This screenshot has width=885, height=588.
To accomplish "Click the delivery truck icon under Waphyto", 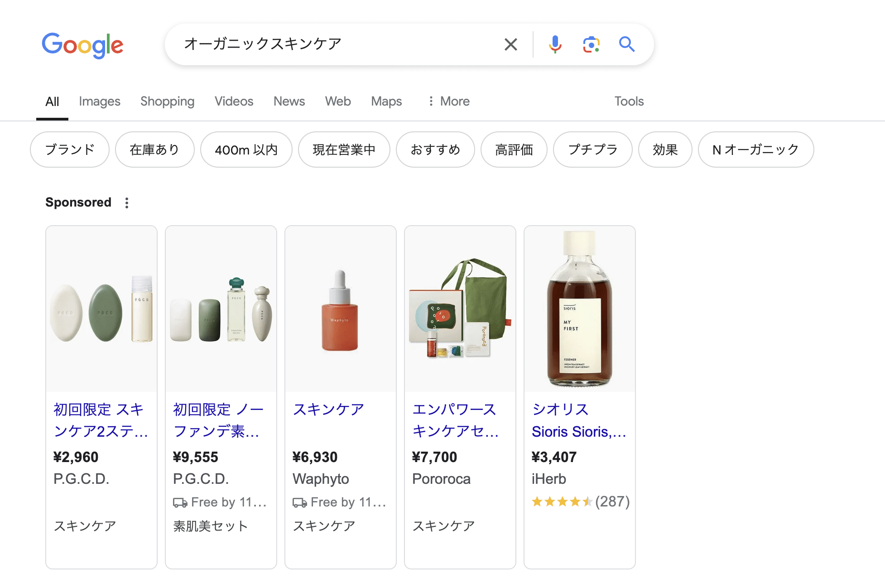I will (300, 502).
